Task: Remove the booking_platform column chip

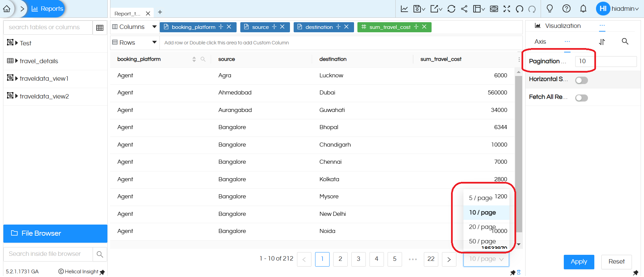Action: (x=229, y=27)
